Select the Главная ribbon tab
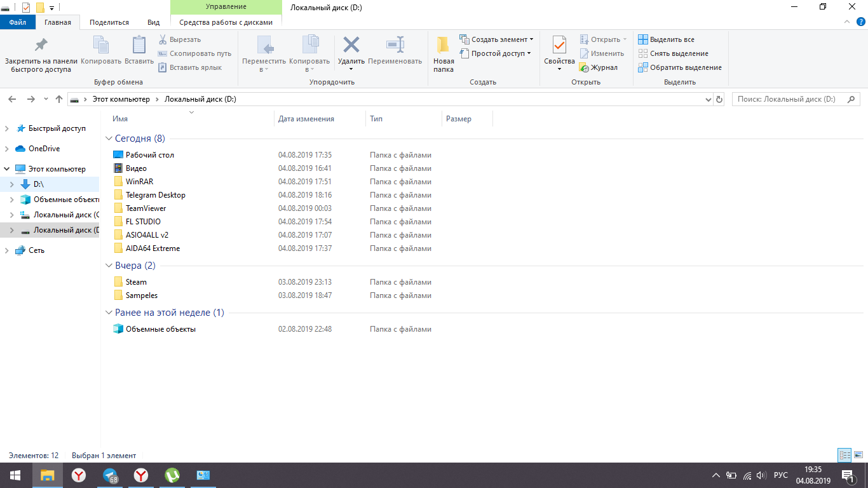 click(x=58, y=22)
